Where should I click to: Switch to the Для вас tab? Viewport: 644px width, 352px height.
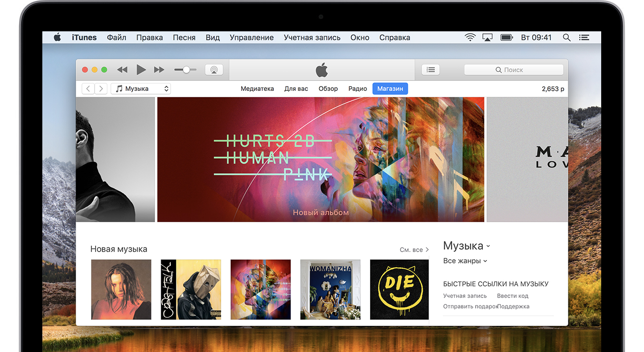tap(296, 88)
